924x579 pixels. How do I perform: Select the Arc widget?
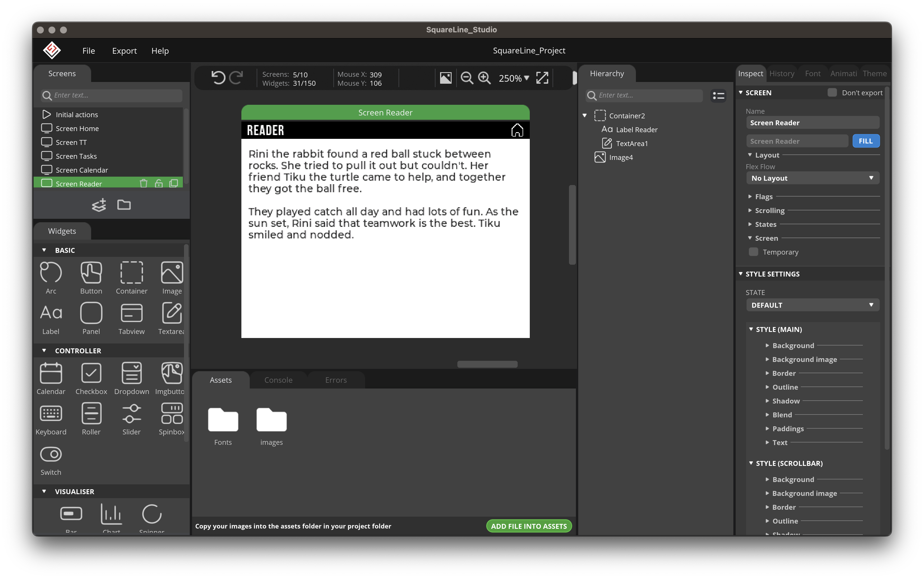point(51,278)
